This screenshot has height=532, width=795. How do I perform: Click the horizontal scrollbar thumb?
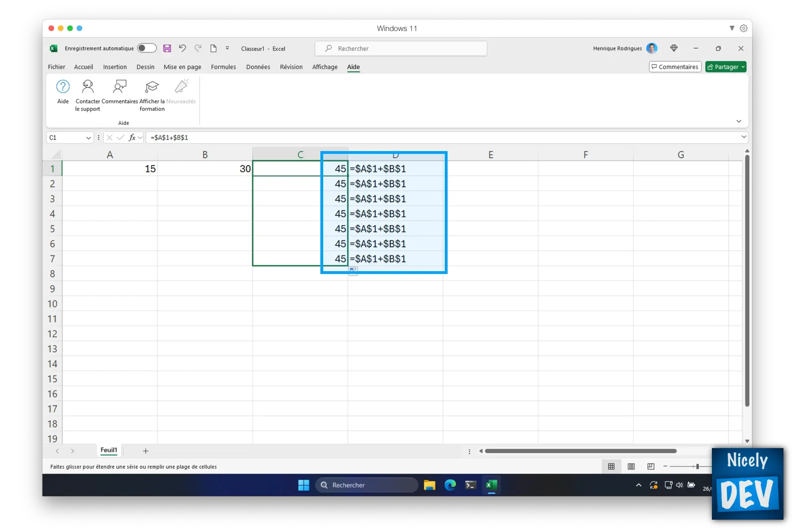click(x=581, y=451)
